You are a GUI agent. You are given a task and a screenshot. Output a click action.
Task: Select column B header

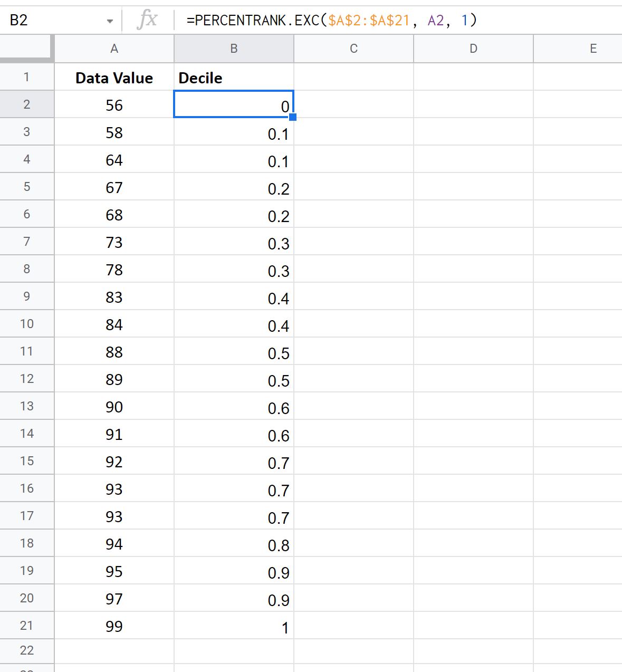click(x=234, y=48)
